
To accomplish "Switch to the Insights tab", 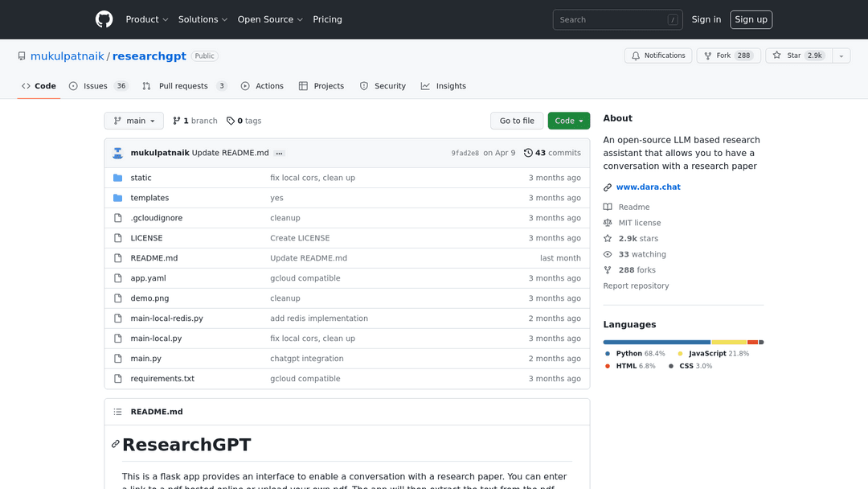I will click(444, 86).
